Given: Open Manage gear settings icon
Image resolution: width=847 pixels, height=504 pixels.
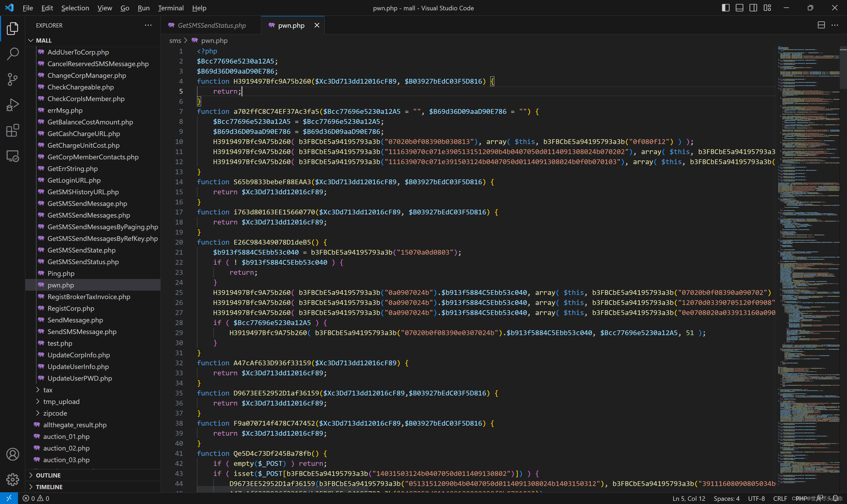Looking at the screenshot, I should [12, 479].
